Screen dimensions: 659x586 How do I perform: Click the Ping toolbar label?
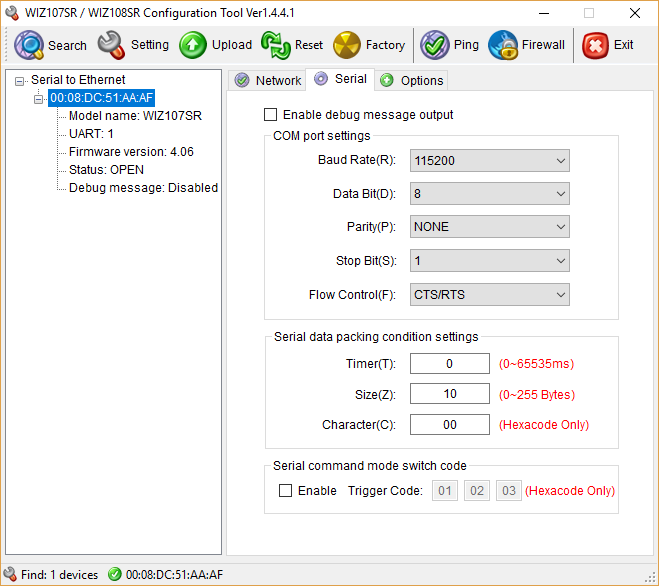pos(466,45)
